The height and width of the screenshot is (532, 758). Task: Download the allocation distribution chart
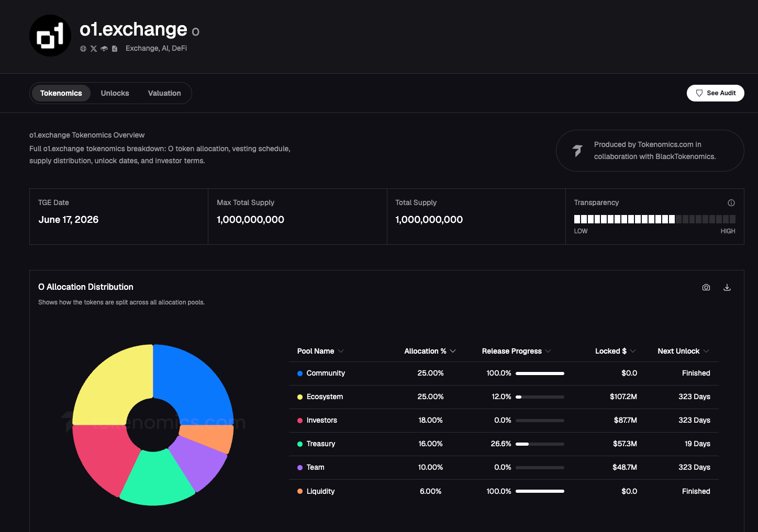(727, 287)
